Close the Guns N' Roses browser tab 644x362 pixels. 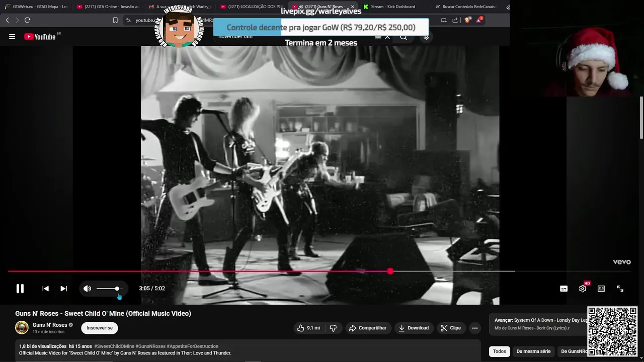click(352, 7)
